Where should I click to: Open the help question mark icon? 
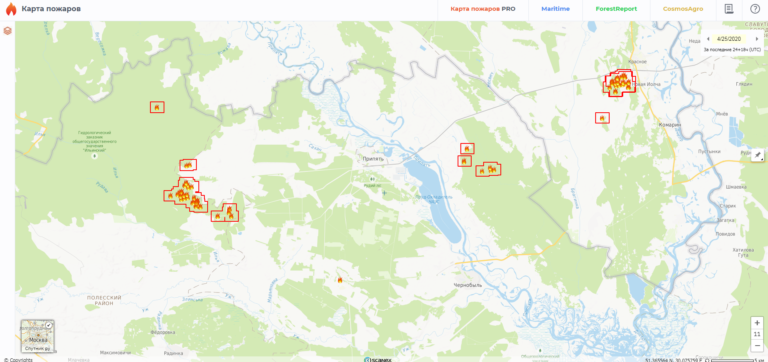tap(754, 9)
